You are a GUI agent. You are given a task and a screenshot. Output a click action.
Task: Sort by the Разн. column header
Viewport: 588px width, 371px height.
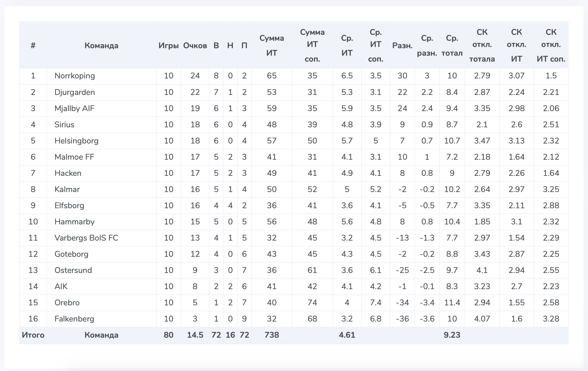(402, 46)
